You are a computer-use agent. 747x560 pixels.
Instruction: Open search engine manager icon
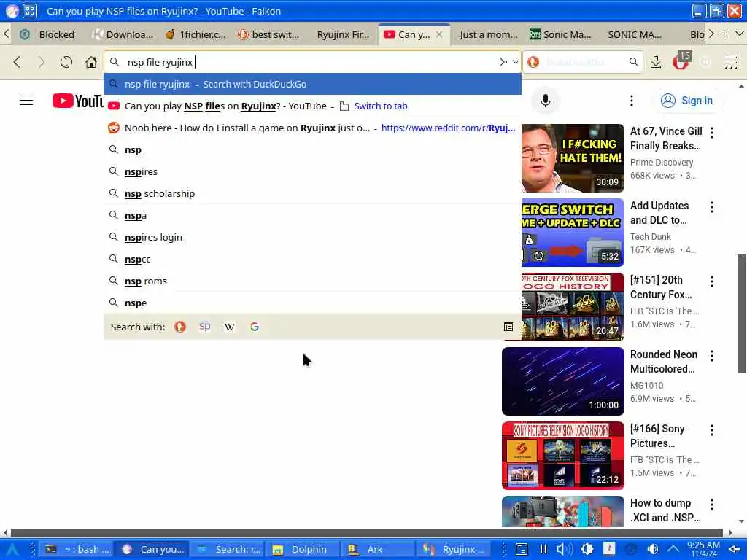[x=508, y=327]
